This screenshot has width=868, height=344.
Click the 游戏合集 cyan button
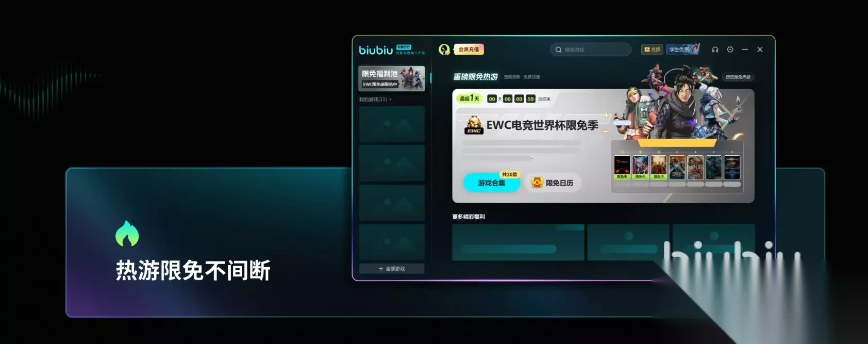pyautogui.click(x=491, y=183)
